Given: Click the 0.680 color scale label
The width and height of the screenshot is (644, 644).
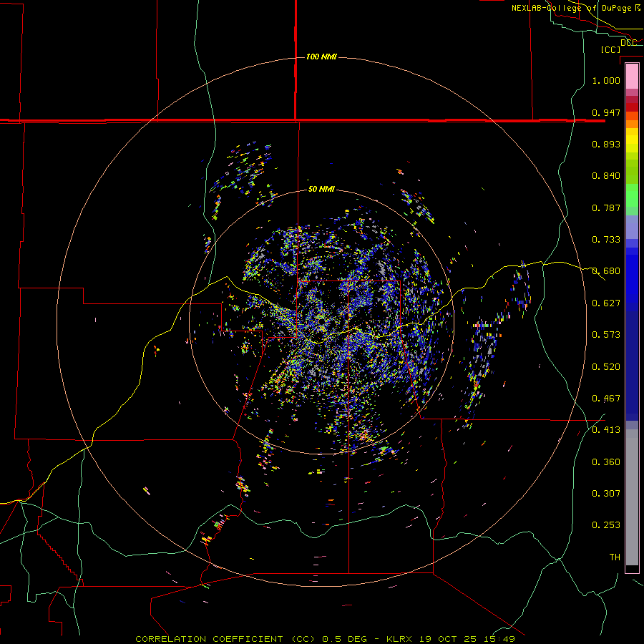Looking at the screenshot, I should (x=606, y=271).
